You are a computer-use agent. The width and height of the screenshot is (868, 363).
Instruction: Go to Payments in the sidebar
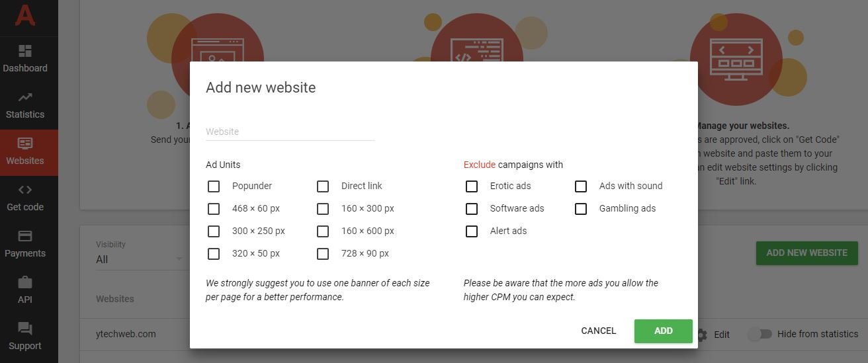click(x=25, y=236)
